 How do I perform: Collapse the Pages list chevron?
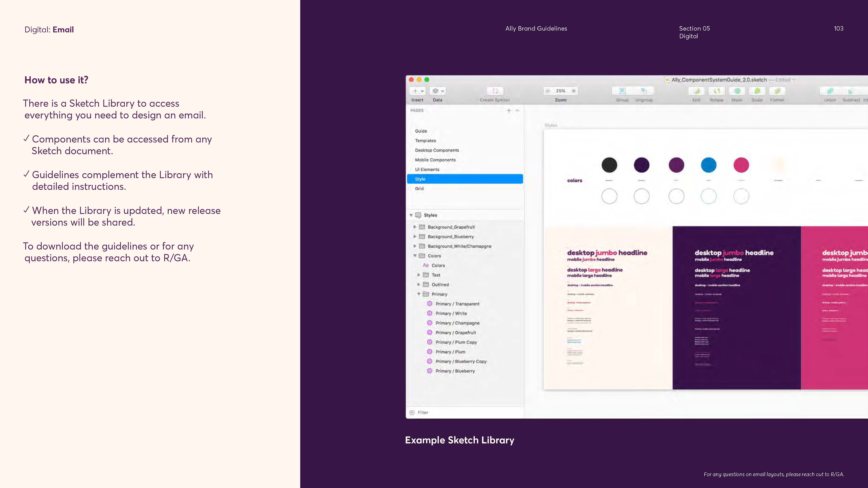point(518,110)
